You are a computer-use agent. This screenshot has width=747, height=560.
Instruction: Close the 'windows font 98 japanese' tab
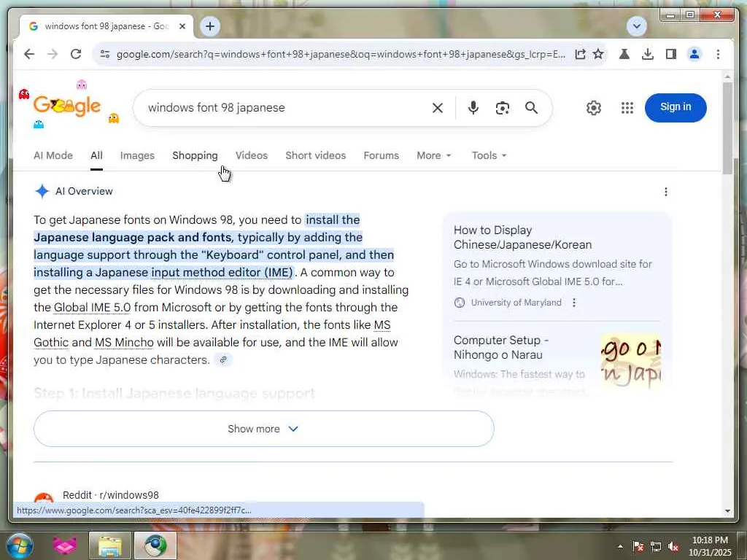pos(182,27)
